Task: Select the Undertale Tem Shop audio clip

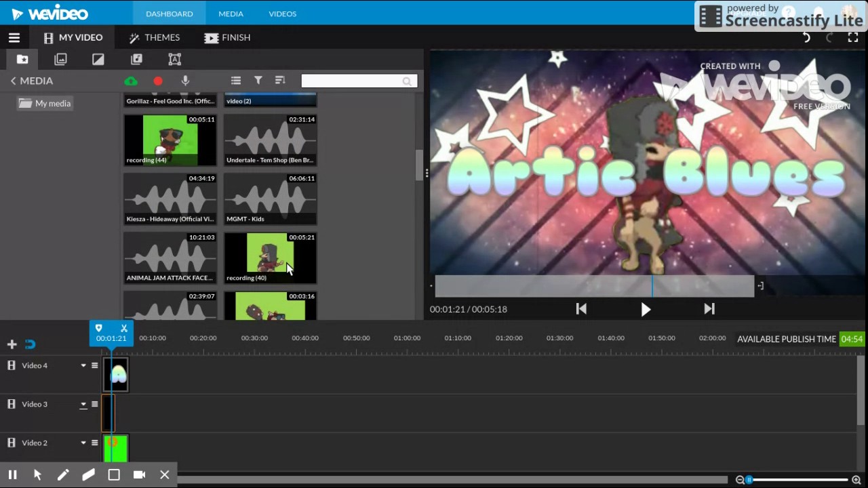Action: tap(270, 140)
